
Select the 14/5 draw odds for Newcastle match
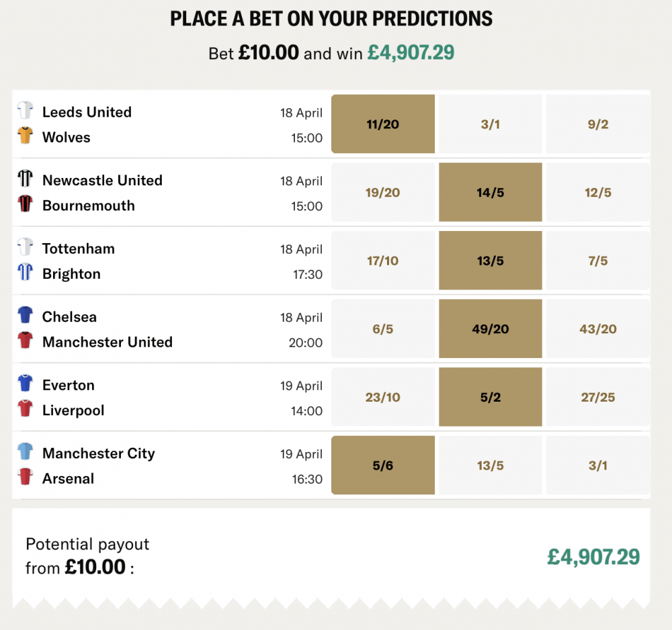coord(490,192)
